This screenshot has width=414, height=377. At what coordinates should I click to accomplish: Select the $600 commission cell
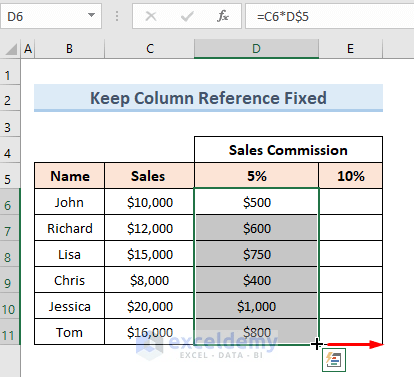(x=256, y=228)
